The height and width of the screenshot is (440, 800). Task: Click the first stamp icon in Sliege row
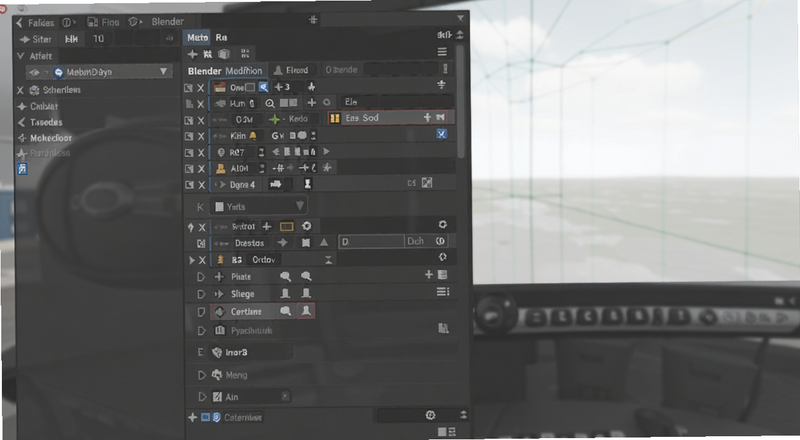285,294
